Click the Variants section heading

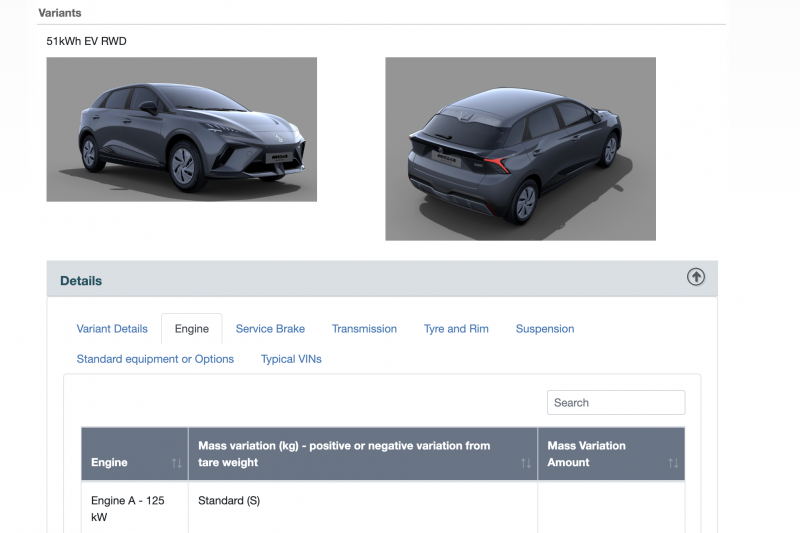point(60,13)
